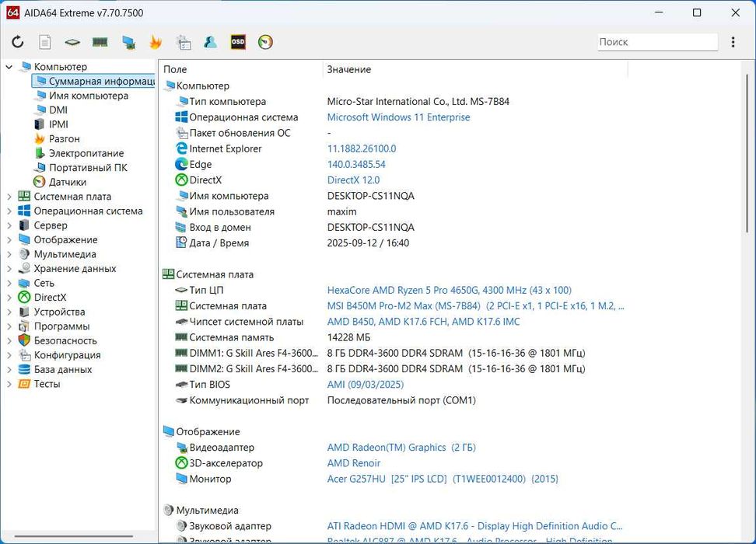Expand the Мультимедиа tree node
This screenshot has height=544, width=756.
pos(9,254)
